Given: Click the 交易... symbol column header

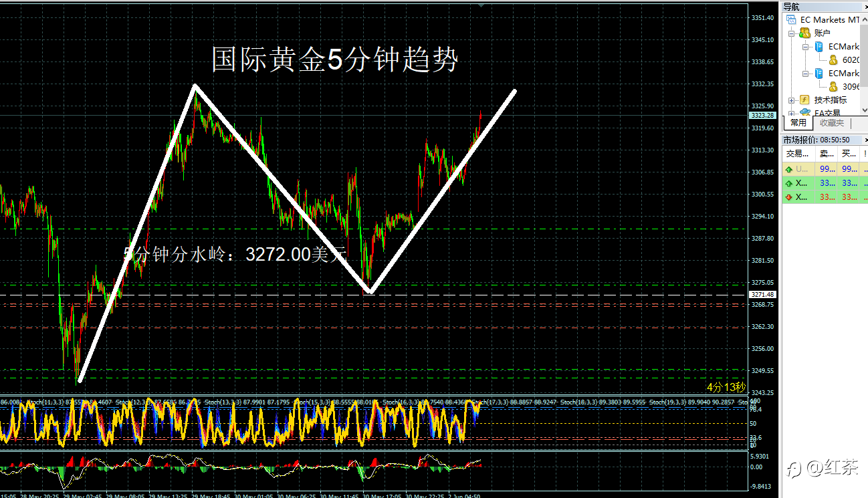Looking at the screenshot, I should pos(798,154).
